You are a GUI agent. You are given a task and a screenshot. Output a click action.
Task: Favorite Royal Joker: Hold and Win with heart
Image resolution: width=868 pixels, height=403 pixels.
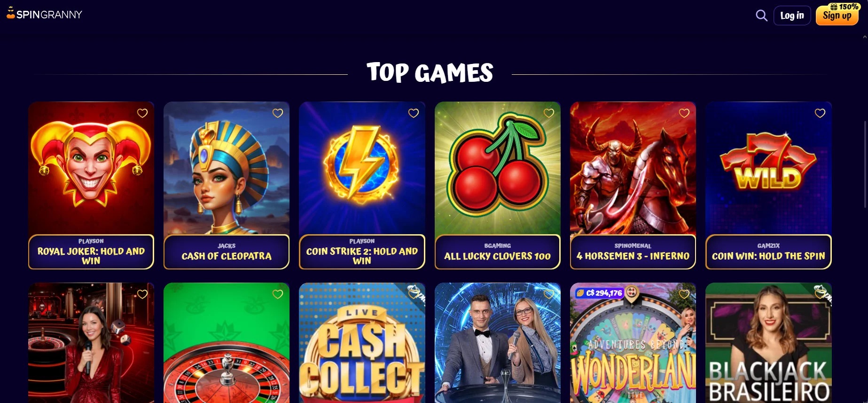[142, 113]
